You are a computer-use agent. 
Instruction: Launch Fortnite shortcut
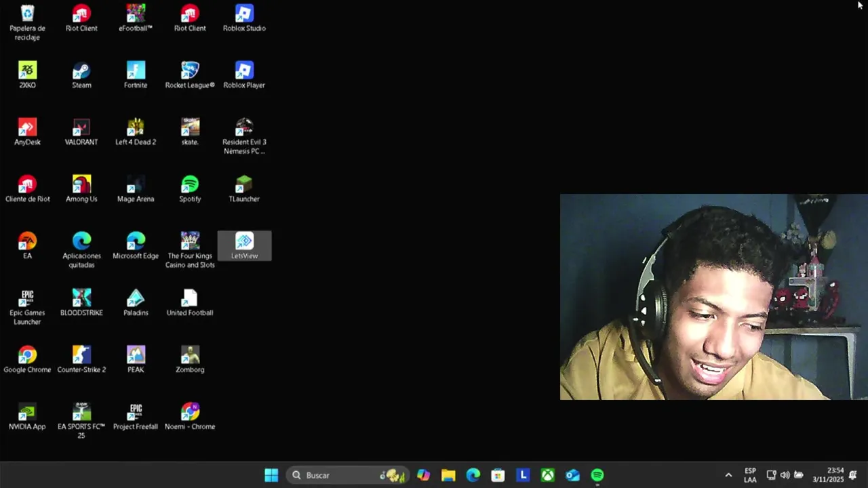[136, 75]
